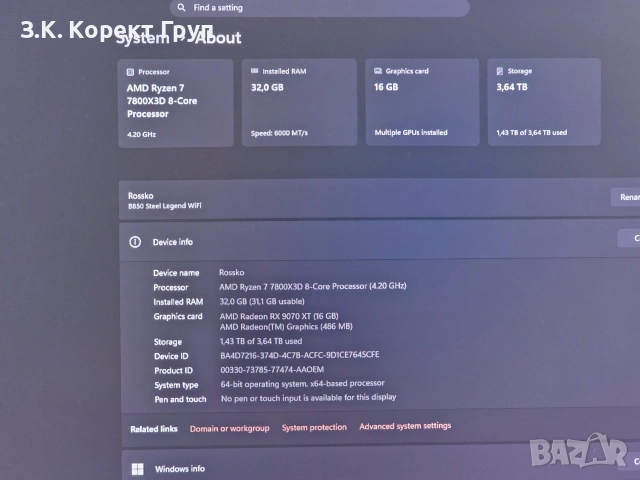Viewport: 640px width, 480px height.
Task: Select the Device name value Rossko
Action: (x=232, y=272)
